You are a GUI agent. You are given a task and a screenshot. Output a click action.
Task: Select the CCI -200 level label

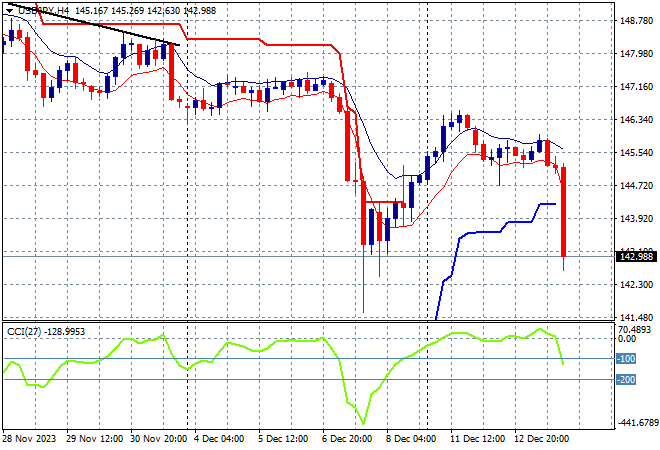626,380
